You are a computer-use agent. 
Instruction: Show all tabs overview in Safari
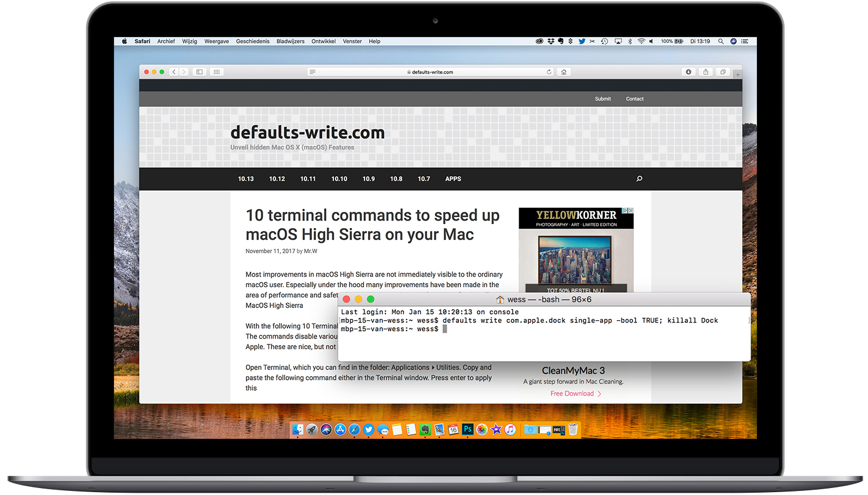[723, 72]
